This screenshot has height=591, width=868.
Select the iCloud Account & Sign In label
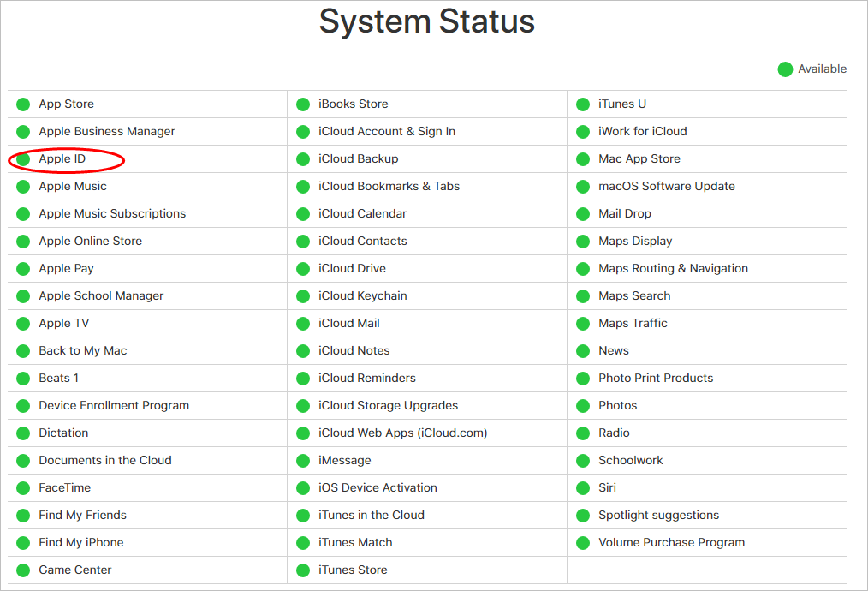(x=386, y=131)
